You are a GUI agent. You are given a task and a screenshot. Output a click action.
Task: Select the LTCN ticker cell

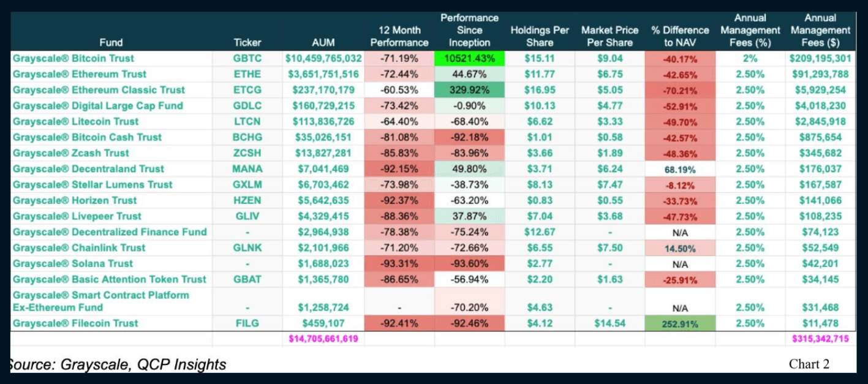click(247, 122)
